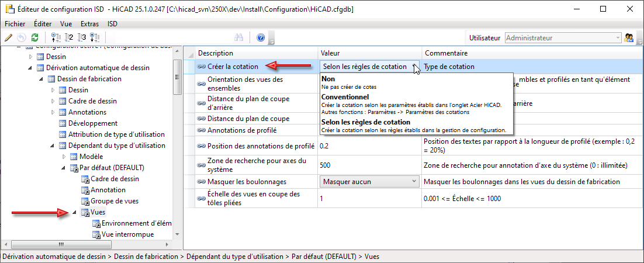Click link icon of Zone de recherche row
This screenshot has width=644, height=263.
click(201, 165)
